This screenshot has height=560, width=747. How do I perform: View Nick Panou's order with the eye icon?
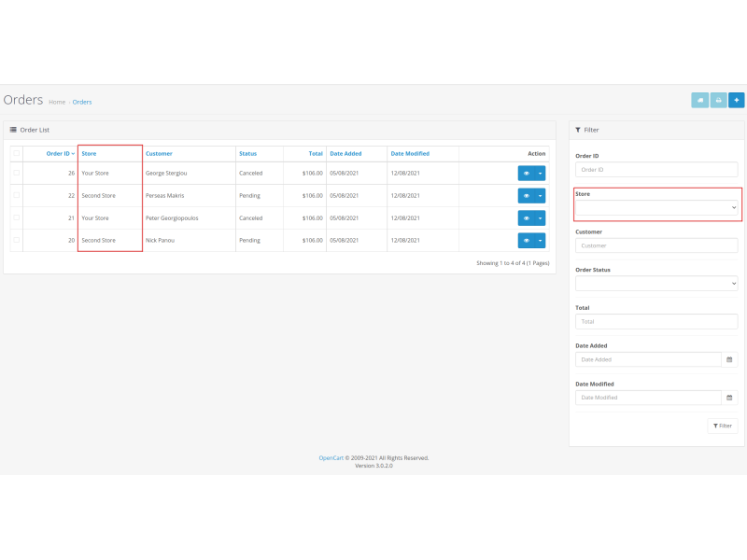(x=527, y=240)
